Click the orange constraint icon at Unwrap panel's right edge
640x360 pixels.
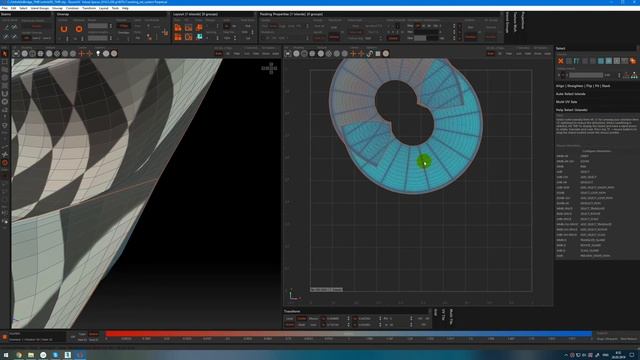tap(165, 32)
